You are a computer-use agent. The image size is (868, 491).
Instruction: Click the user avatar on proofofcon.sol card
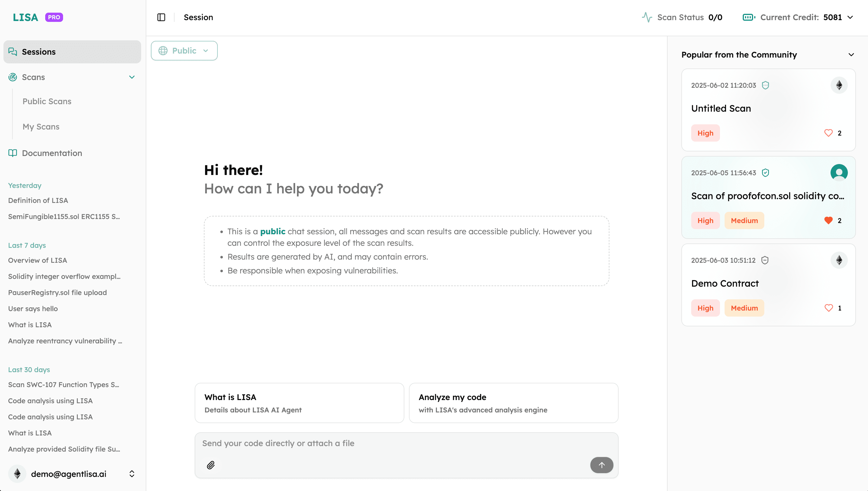tap(839, 173)
